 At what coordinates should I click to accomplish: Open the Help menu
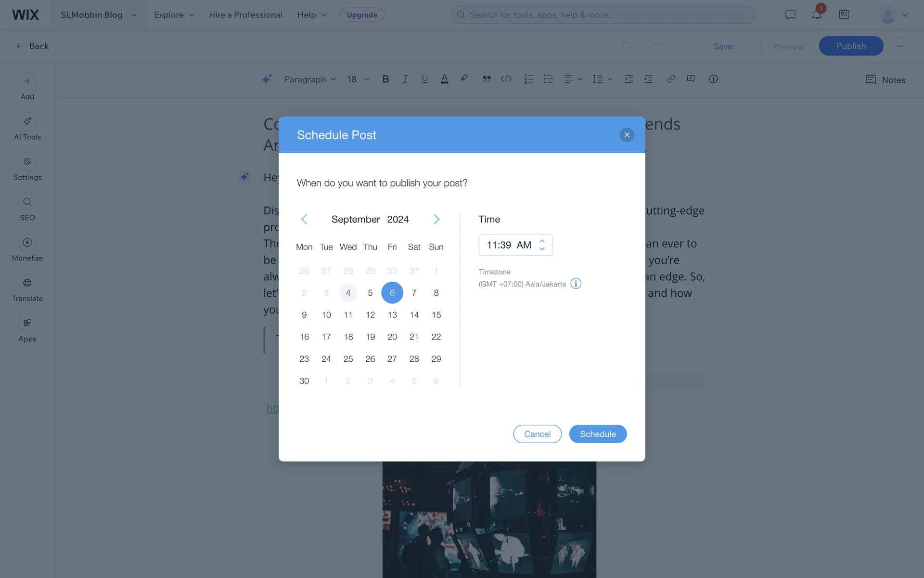312,15
